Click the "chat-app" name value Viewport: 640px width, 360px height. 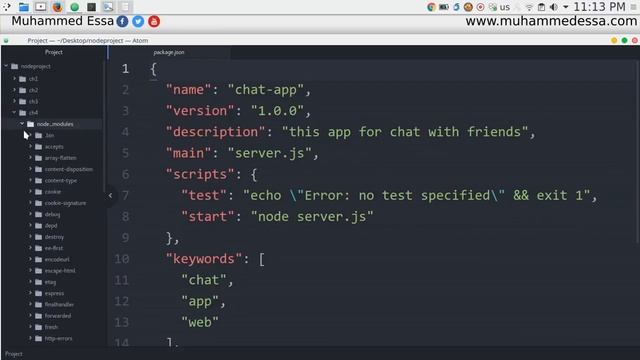coord(266,89)
